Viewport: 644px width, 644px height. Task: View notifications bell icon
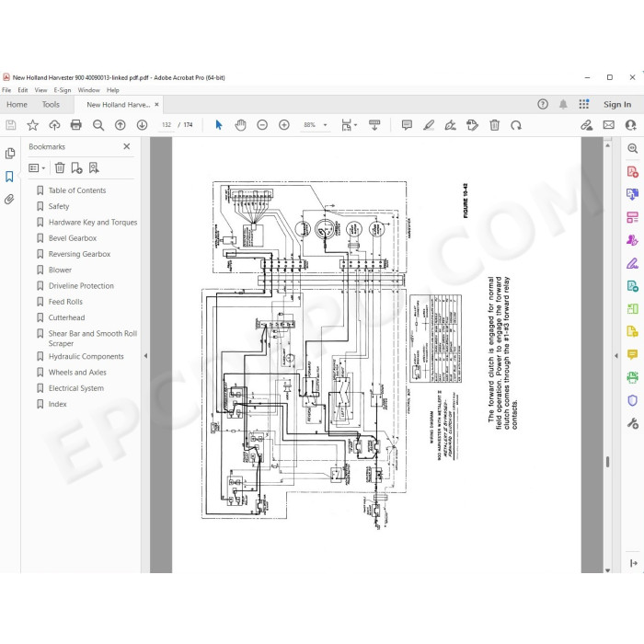[563, 104]
